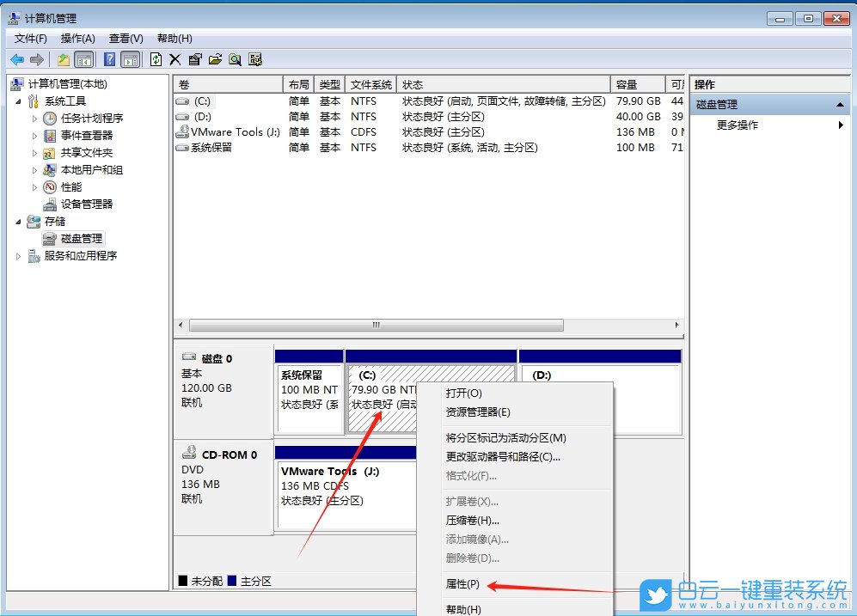Click the Back navigation arrow
This screenshot has width=857, height=616.
(x=17, y=58)
